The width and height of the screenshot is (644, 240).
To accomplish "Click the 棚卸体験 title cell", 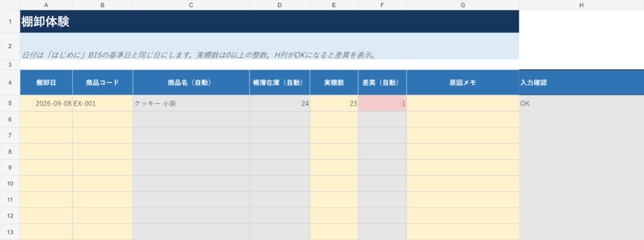I will [269, 21].
